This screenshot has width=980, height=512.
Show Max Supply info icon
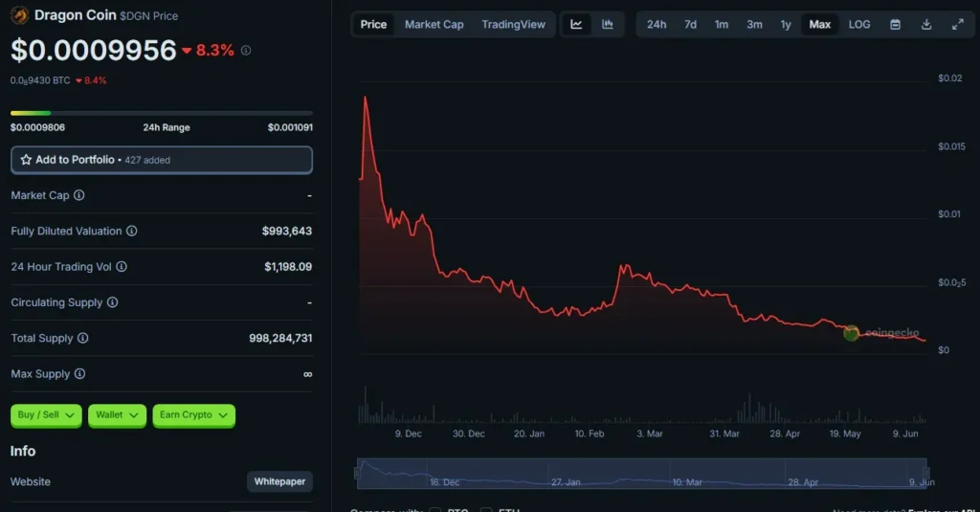(x=80, y=373)
